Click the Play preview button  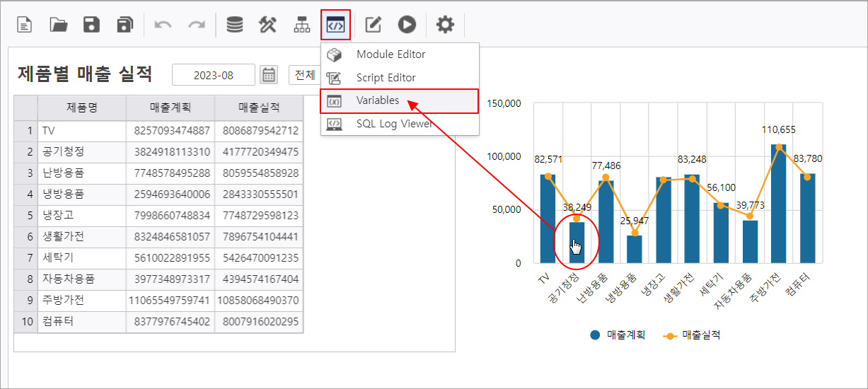[407, 25]
